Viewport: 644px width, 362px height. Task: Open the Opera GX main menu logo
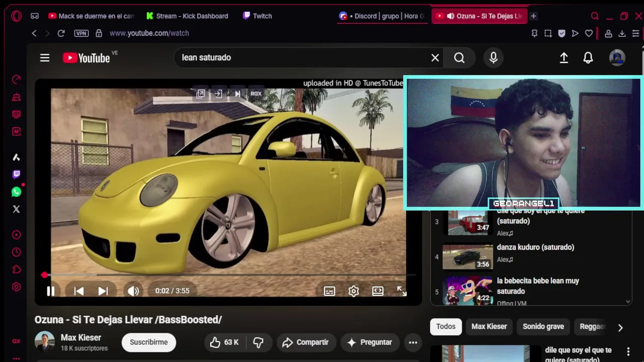pyautogui.click(x=16, y=16)
